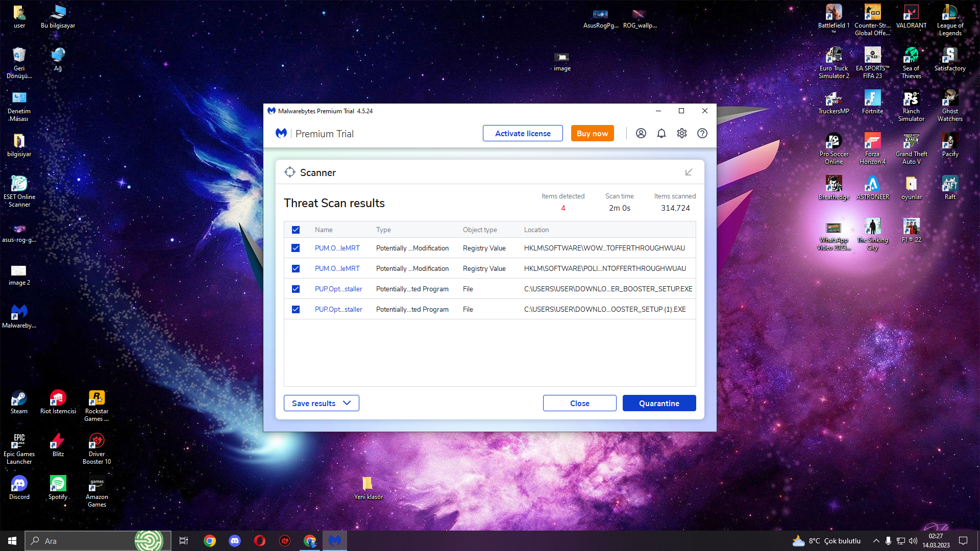
Task: Toggle the select-all checkbox in header row
Action: pos(296,230)
